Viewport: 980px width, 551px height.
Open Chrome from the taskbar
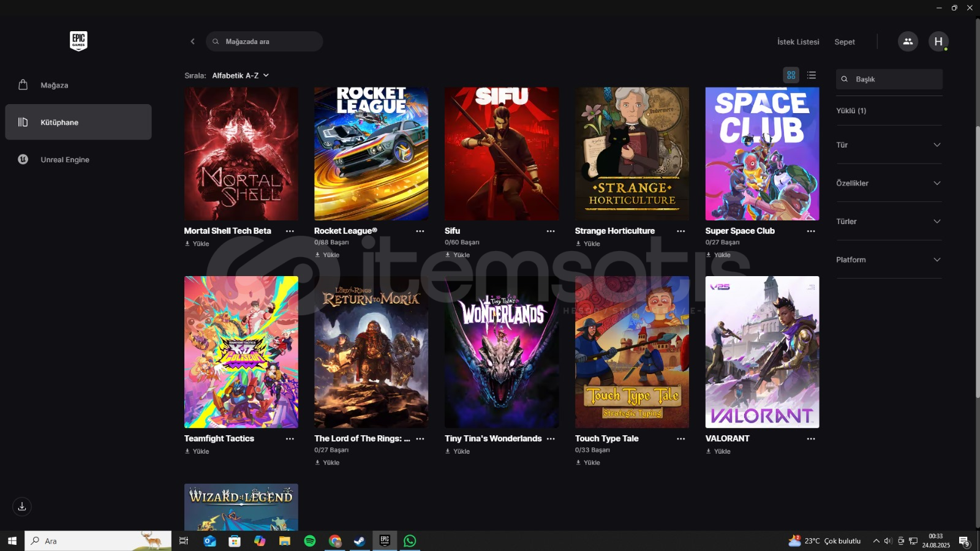(335, 541)
